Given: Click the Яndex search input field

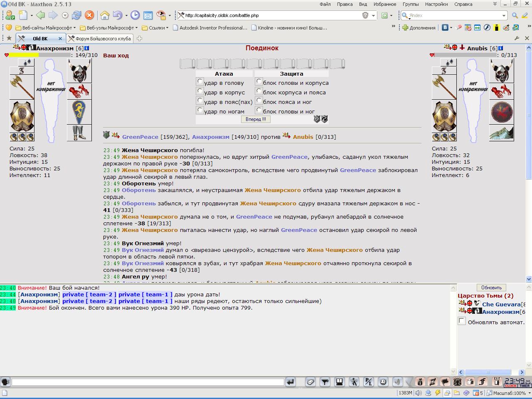Looking at the screenshot, I should pyautogui.click(x=454, y=15).
